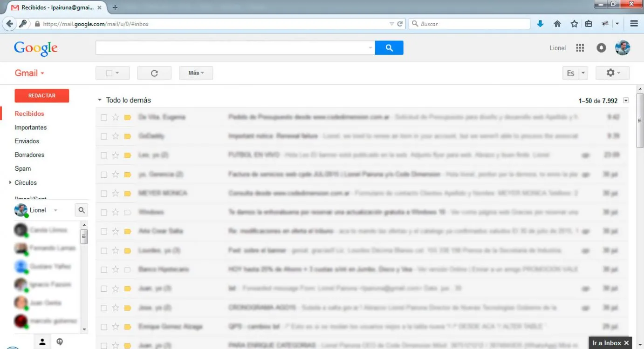The width and height of the screenshot is (644, 349).
Task: Click the inbox vertical scrollbar thumb
Action: click(640, 120)
